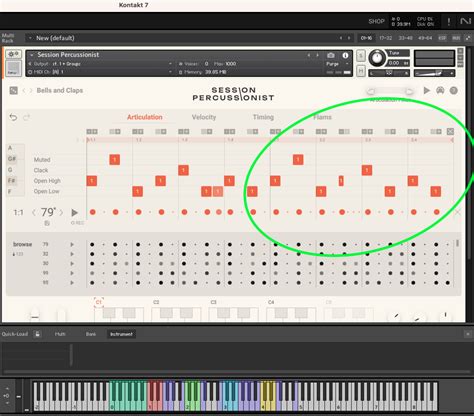Play the main pattern beside 79
The height and width of the screenshot is (416, 474).
click(x=74, y=213)
